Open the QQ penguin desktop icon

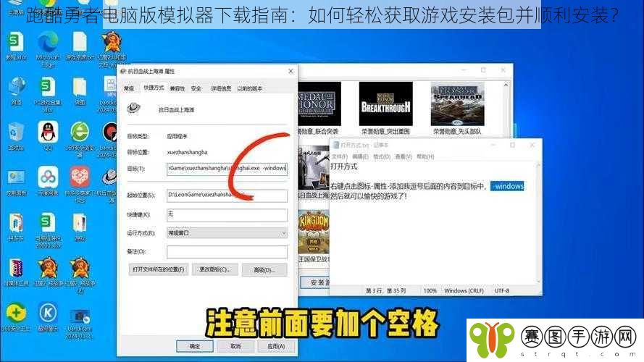pos(48,132)
